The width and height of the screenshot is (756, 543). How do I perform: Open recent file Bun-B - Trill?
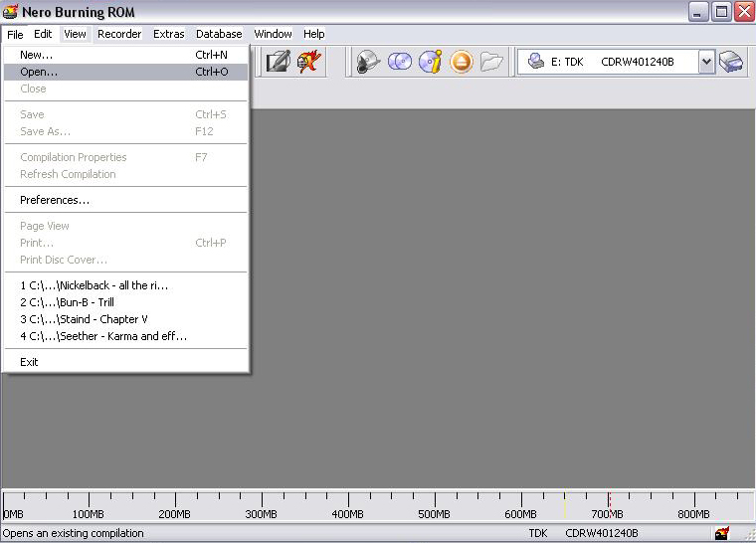[x=126, y=302]
